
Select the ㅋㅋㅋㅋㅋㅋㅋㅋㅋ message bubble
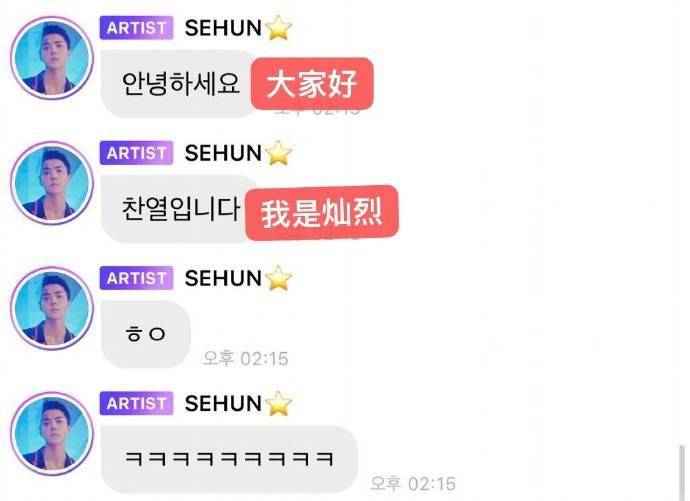click(x=229, y=459)
